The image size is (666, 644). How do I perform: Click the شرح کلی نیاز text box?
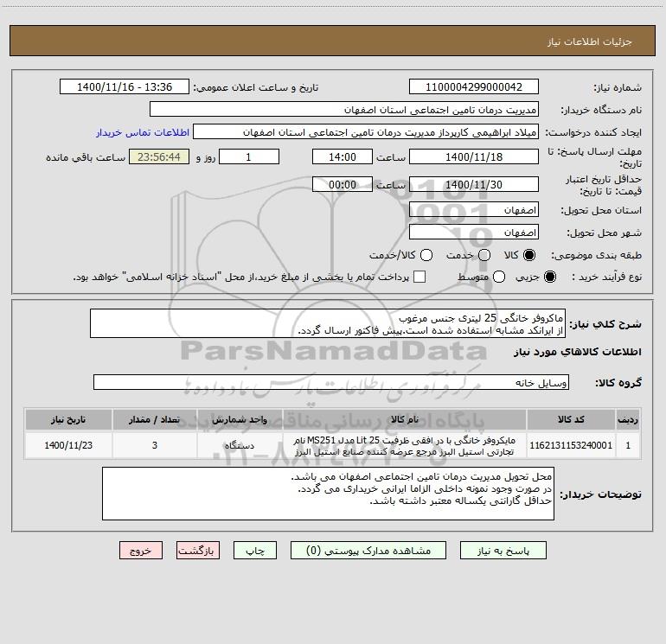pos(328,324)
